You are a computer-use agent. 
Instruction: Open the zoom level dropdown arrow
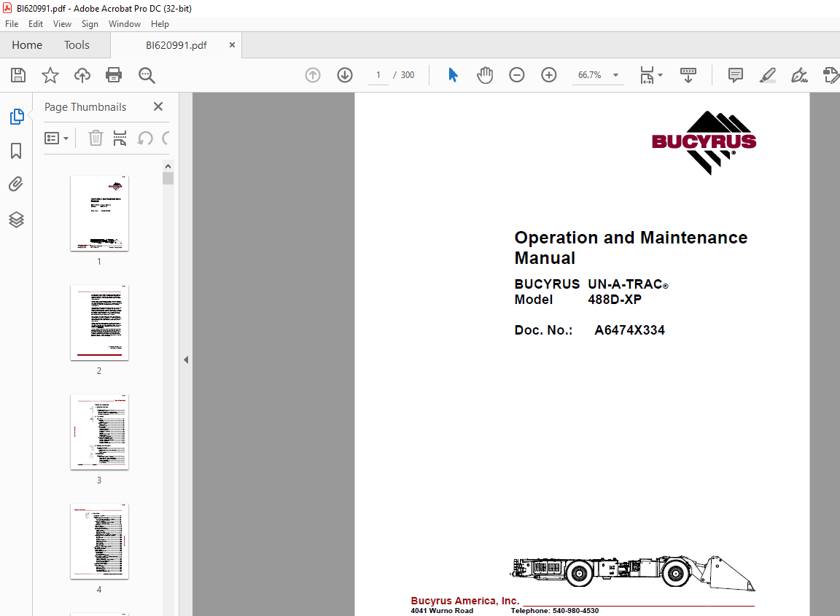tap(615, 75)
